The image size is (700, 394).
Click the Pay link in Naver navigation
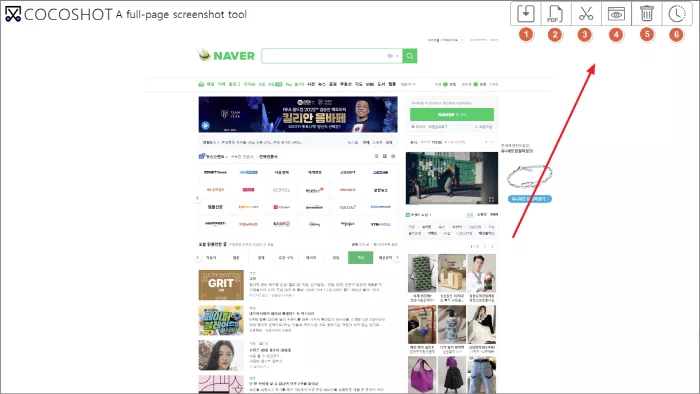coord(289,84)
